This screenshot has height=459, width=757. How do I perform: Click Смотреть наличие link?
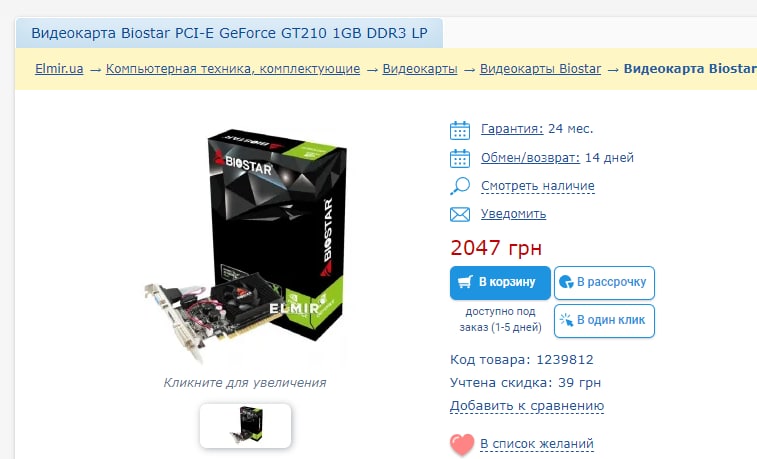point(537,186)
